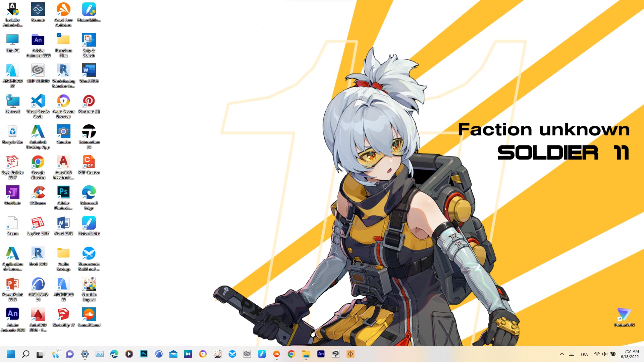The height and width of the screenshot is (362, 644).
Task: Expand hidden system tray icons
Action: tap(562, 354)
